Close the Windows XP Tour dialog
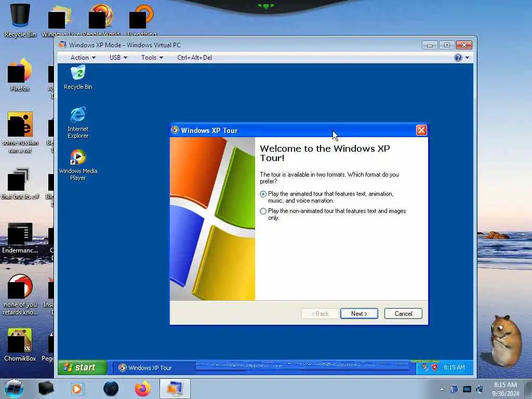The image size is (532, 399). point(421,130)
